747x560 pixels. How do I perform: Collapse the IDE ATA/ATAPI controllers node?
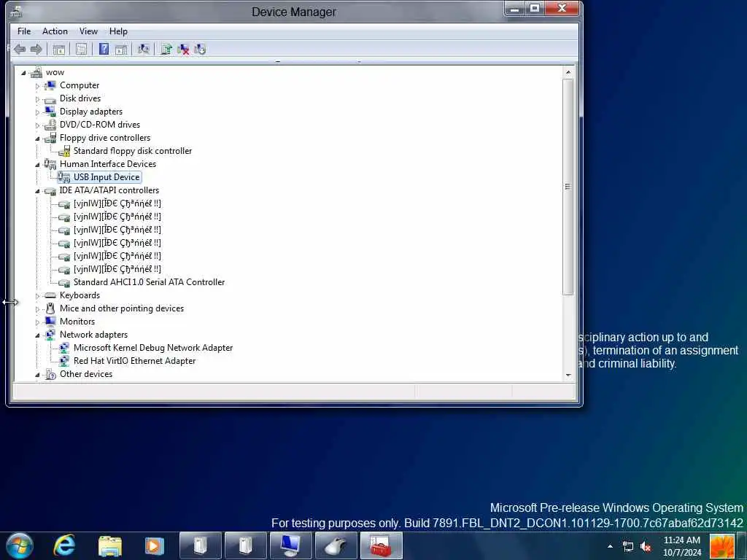tap(38, 191)
